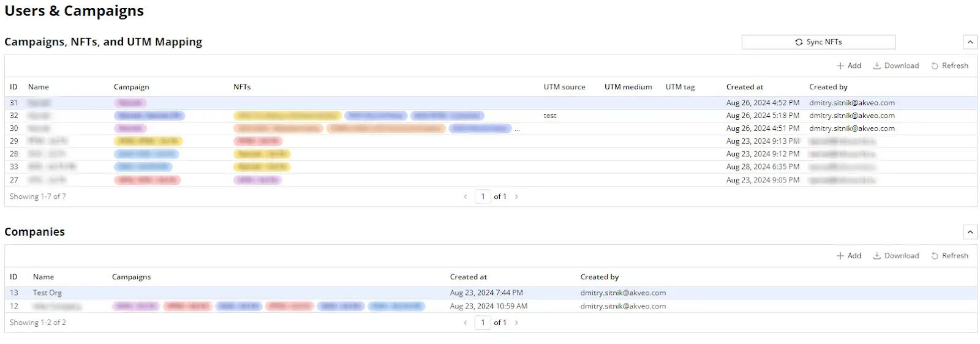Image resolution: width=980 pixels, height=344 pixels.
Task: Click the page number field in campaigns table
Action: pyautogui.click(x=483, y=196)
